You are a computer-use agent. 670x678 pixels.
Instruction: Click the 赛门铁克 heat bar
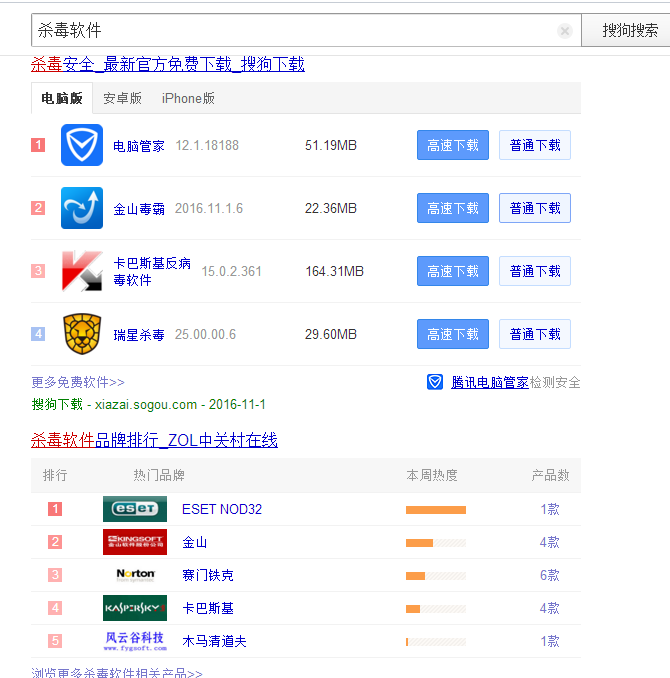coord(436,576)
